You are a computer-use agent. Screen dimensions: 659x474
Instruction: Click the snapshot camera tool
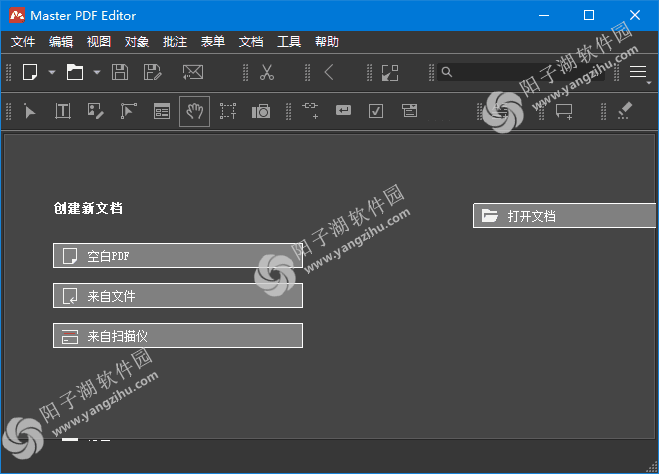click(261, 111)
